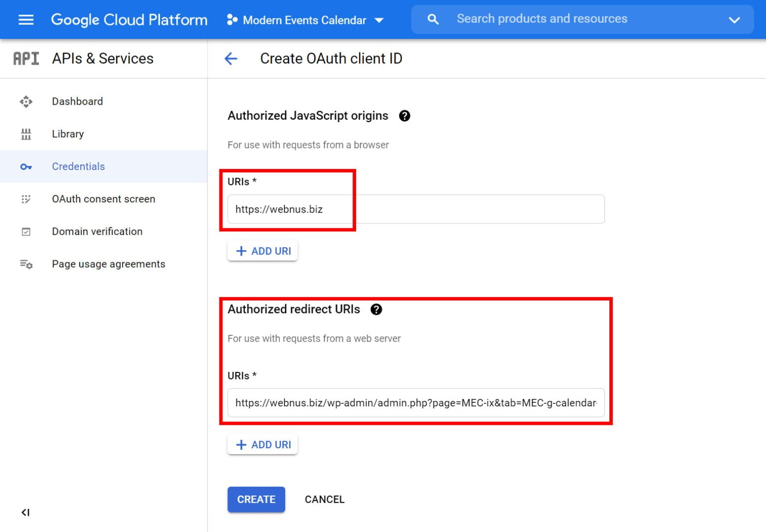Click the OAuth consent screen icon

pos(26,199)
